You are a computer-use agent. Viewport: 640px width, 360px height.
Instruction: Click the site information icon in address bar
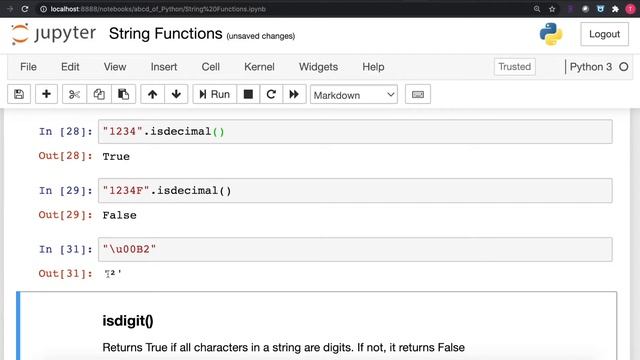click(x=43, y=9)
